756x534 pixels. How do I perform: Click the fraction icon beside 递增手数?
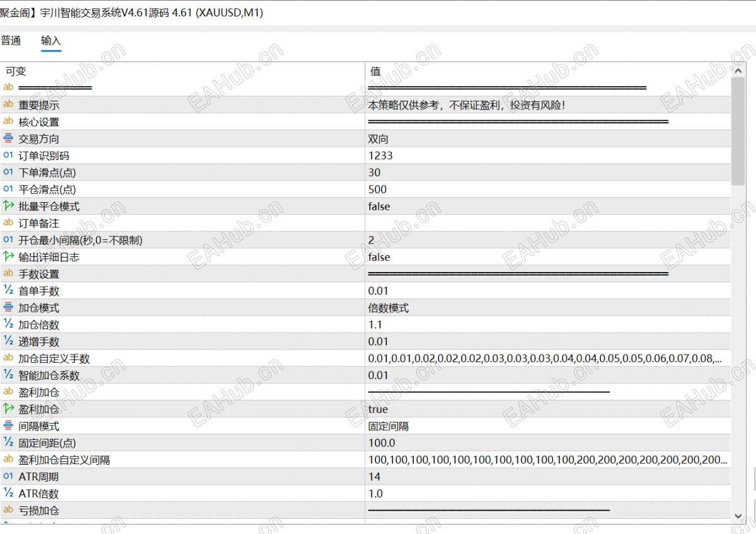click(x=8, y=341)
